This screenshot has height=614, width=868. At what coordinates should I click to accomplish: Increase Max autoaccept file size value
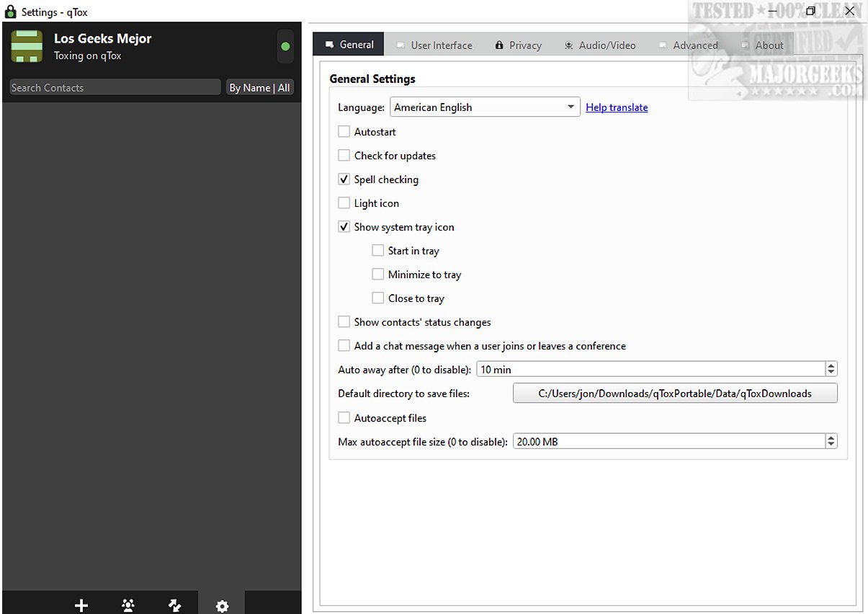[x=831, y=437]
